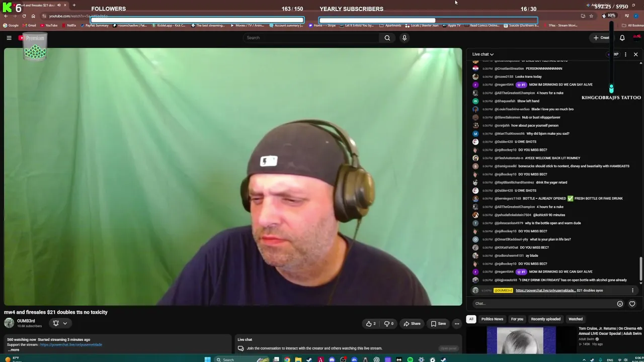Open live chat options three-dot menu
The image size is (644, 362).
[x=625, y=54]
